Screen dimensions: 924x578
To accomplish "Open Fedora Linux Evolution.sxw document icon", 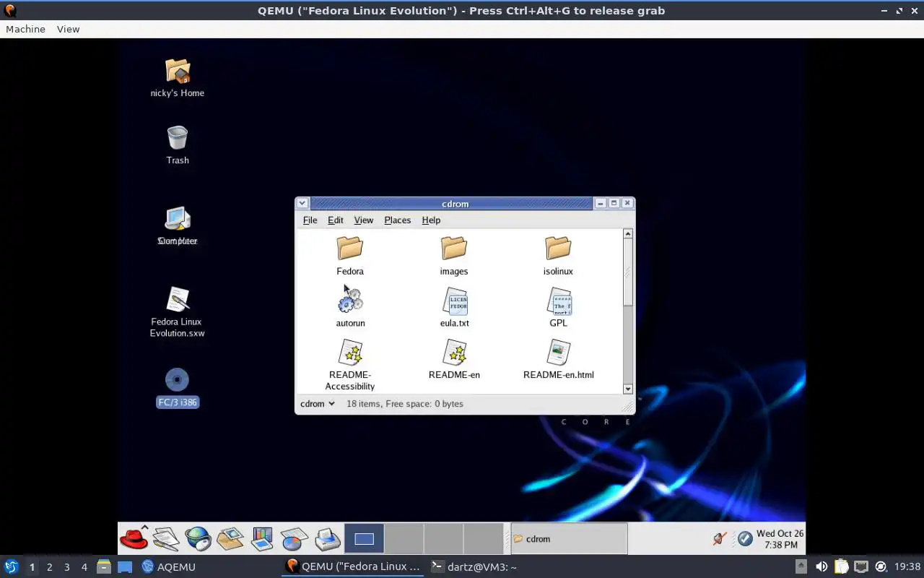I will coord(178,301).
